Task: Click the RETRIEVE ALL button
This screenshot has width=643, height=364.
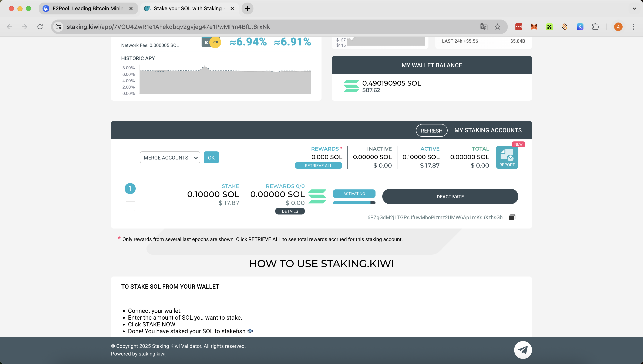Action: (318, 165)
